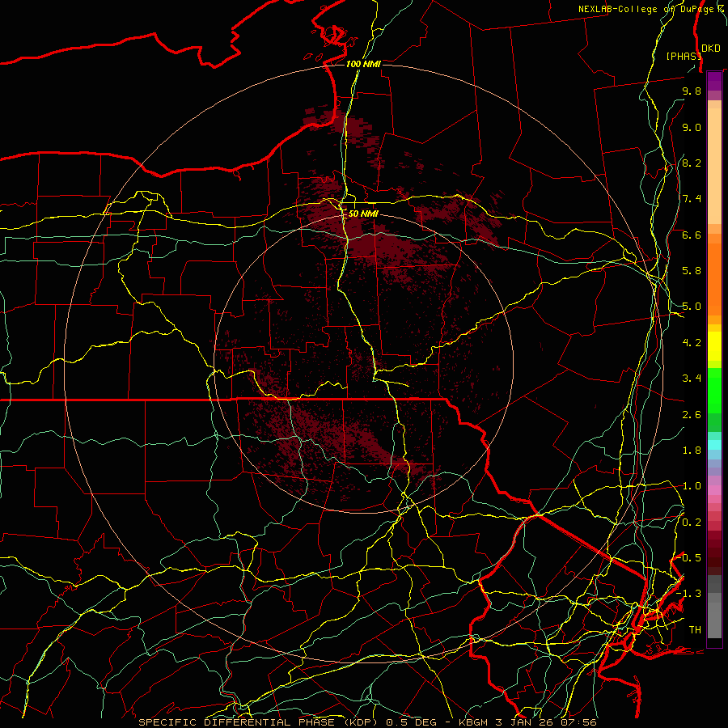Viewport: 728px width, 728px height.
Task: Click the 4.2 scale value
Action: click(692, 343)
